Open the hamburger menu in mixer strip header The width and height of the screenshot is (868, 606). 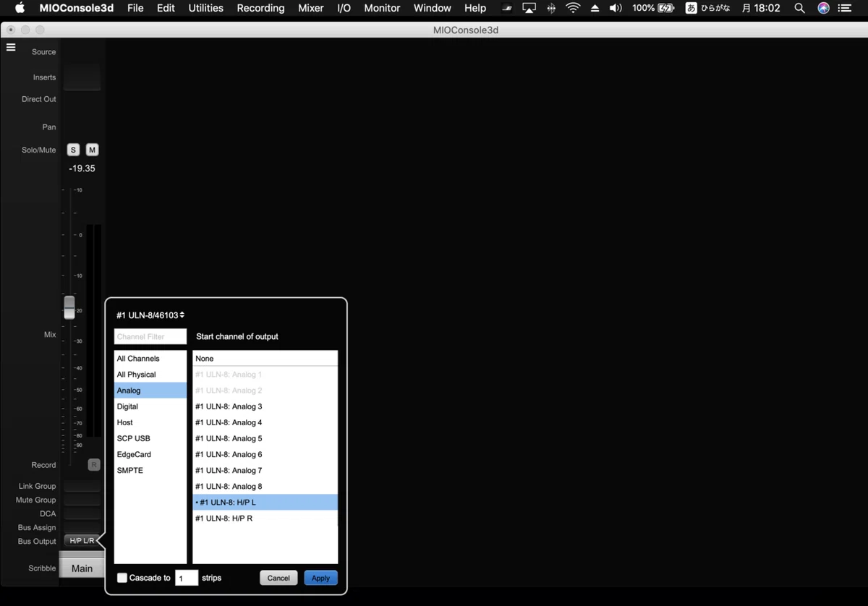11,47
